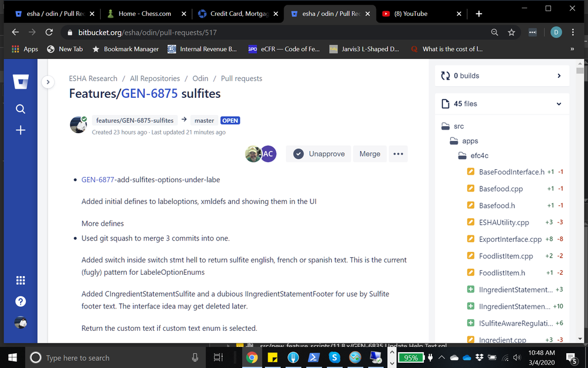
Task: Reload the page with the refresh icon
Action: point(49,32)
